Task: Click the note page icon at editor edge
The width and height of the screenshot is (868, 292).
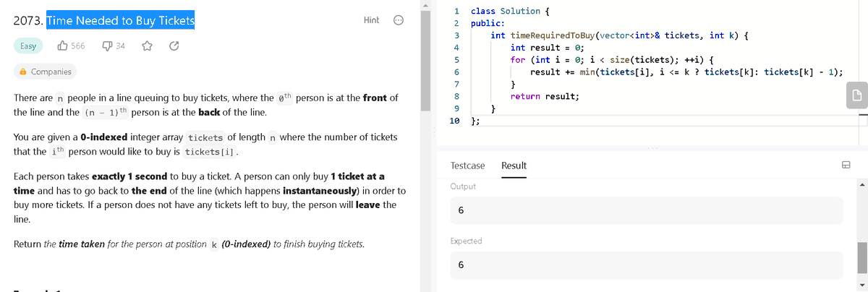Action: pos(856,95)
